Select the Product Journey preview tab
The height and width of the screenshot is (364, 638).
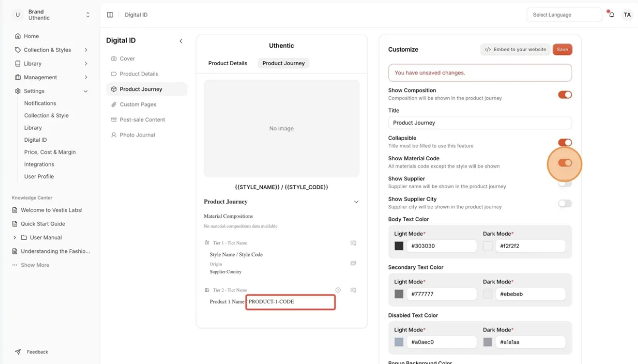(283, 64)
